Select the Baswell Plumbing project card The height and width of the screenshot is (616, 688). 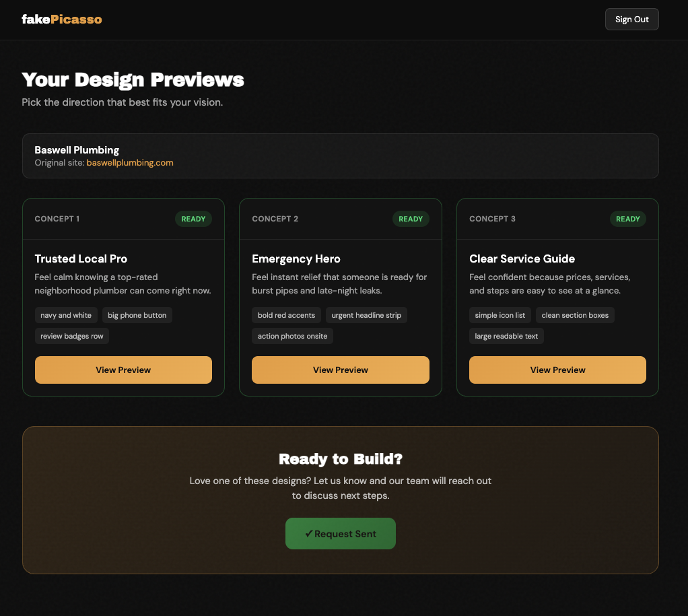pyautogui.click(x=340, y=156)
